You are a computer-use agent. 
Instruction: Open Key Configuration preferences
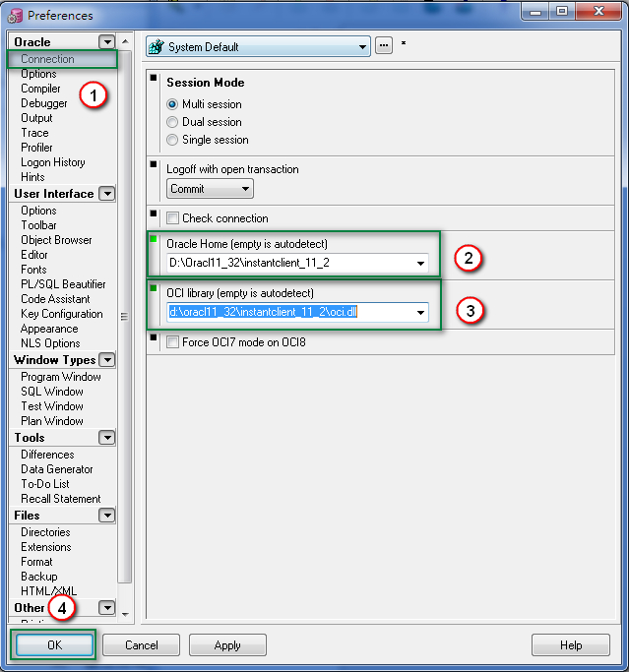[62, 314]
